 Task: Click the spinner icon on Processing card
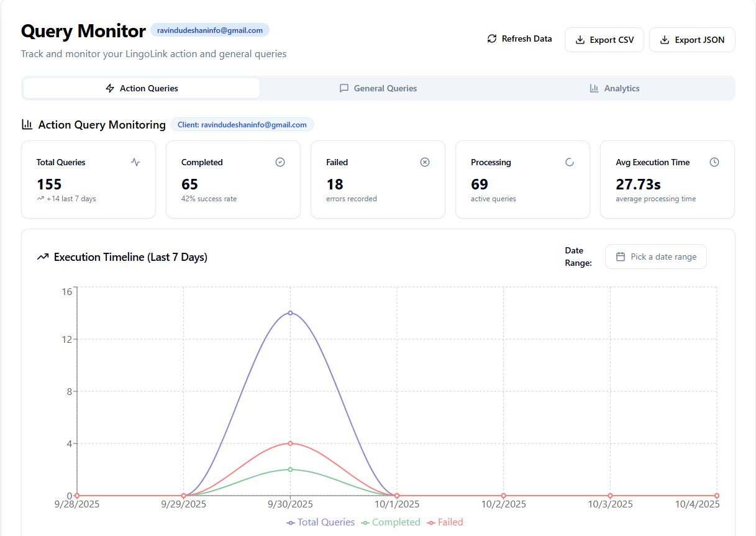570,161
